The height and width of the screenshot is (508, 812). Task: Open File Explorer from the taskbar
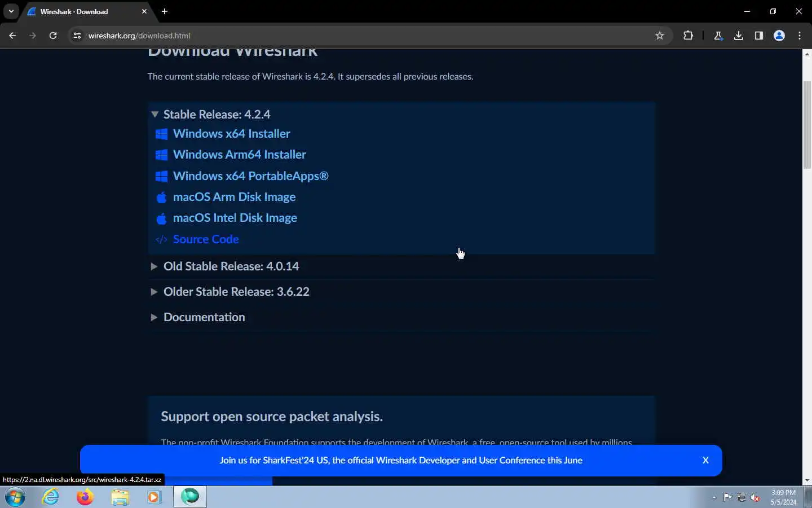pyautogui.click(x=120, y=497)
